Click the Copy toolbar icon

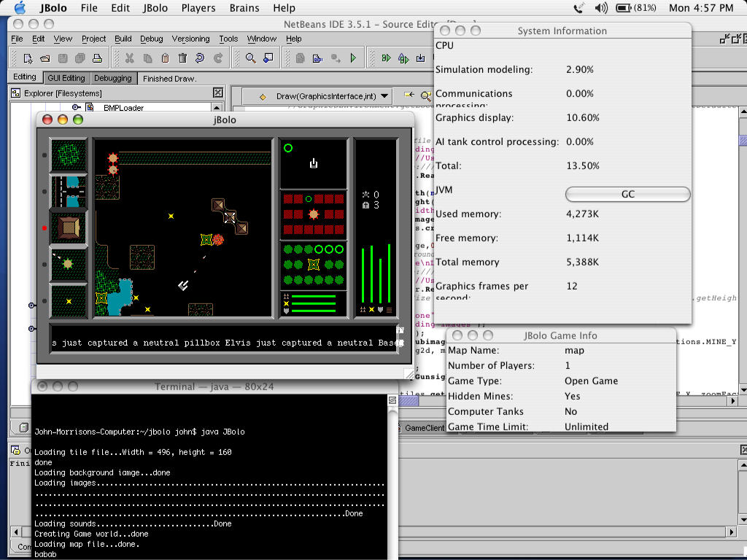tap(147, 58)
